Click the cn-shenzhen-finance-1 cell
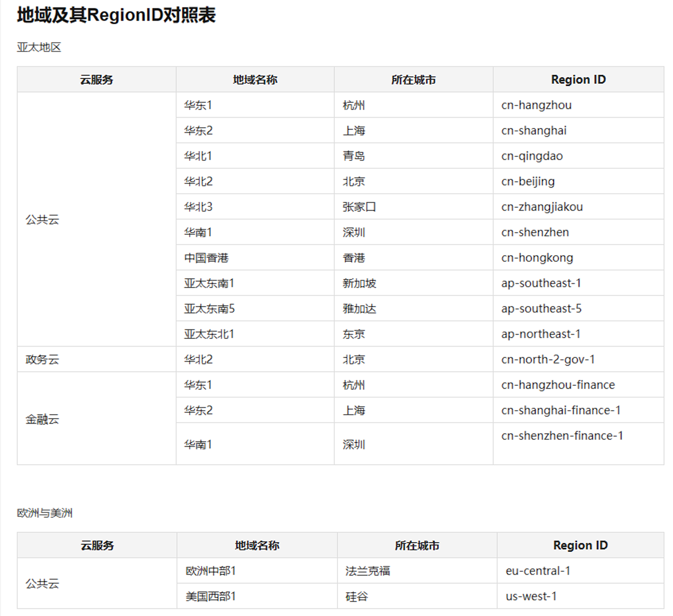 pyautogui.click(x=578, y=444)
